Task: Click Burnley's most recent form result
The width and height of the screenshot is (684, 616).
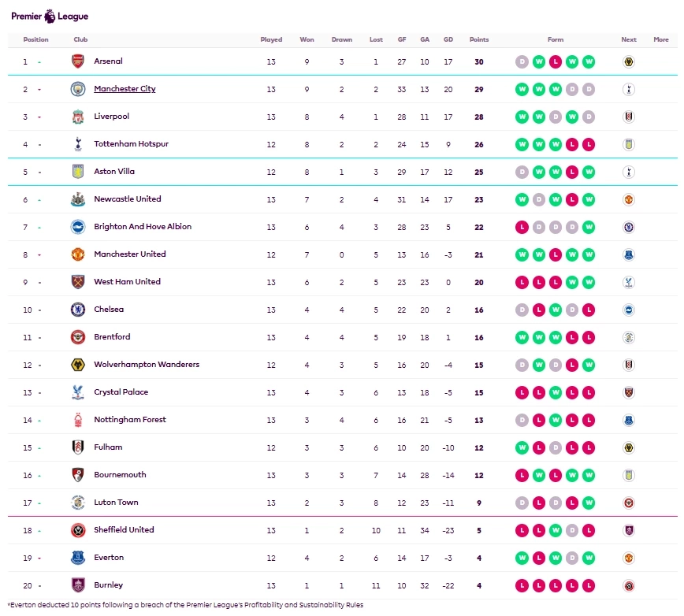Action: coord(589,585)
